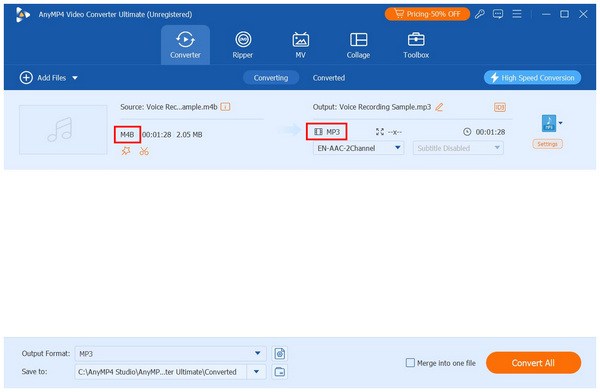
Task: Select the music note thumbnail
Action: [63, 130]
